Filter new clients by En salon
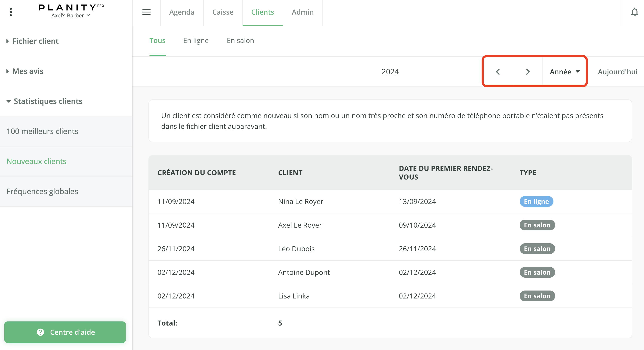Viewport: 644px width, 350px height. point(240,40)
